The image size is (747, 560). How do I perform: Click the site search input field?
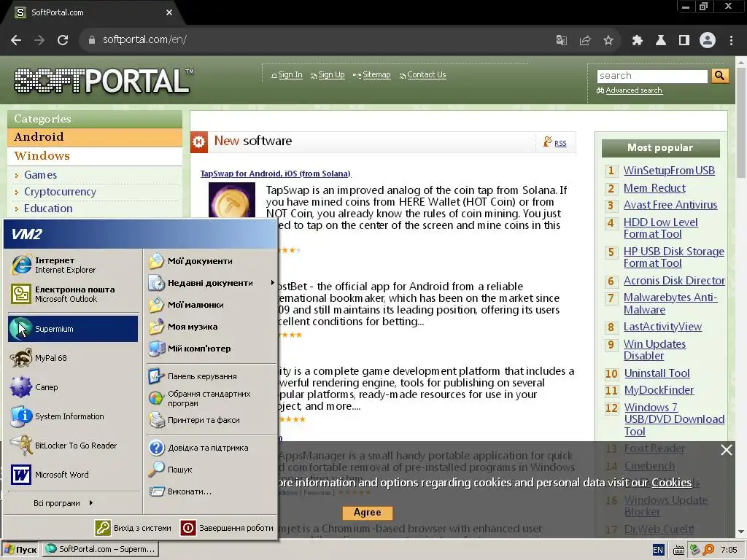tap(652, 76)
